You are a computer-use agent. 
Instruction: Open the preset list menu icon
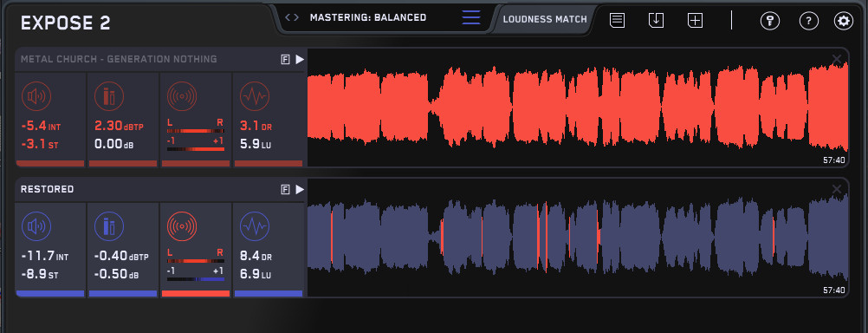click(x=471, y=17)
